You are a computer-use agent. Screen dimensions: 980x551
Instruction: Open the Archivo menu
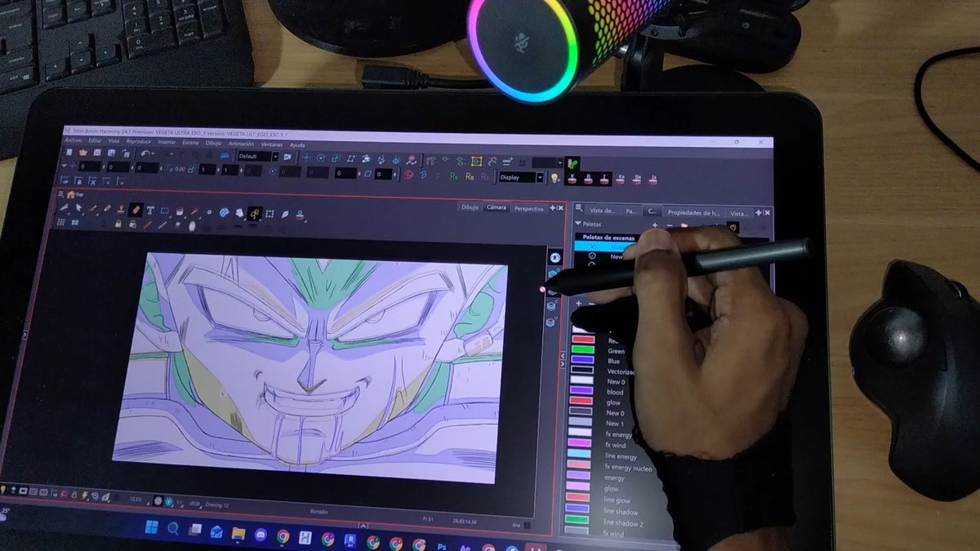coord(73,141)
